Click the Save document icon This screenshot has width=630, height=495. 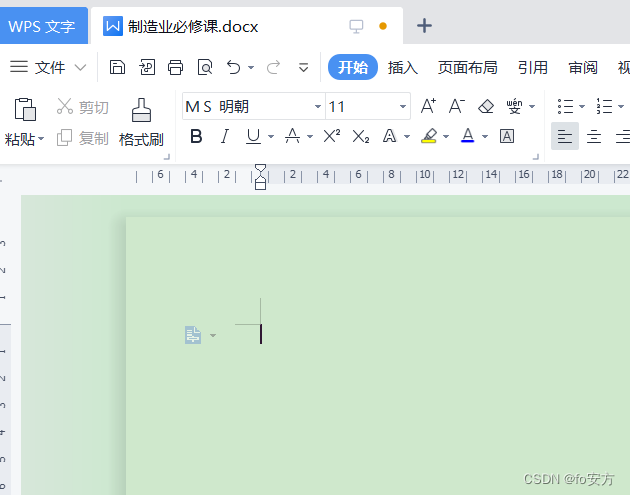point(117,67)
